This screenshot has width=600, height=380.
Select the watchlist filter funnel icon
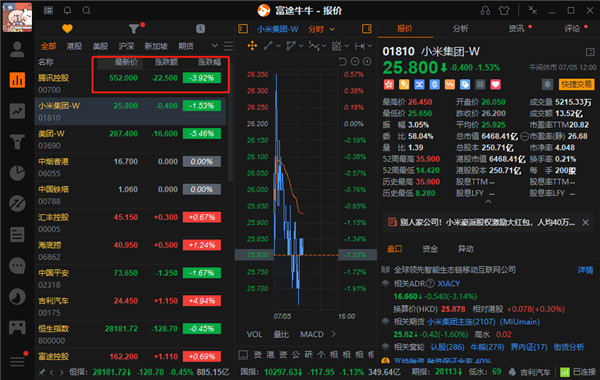[134, 29]
